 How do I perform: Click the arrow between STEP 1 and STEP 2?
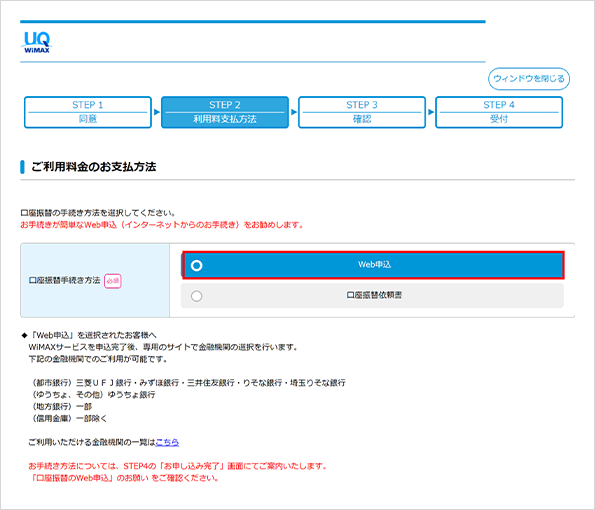[157, 112]
